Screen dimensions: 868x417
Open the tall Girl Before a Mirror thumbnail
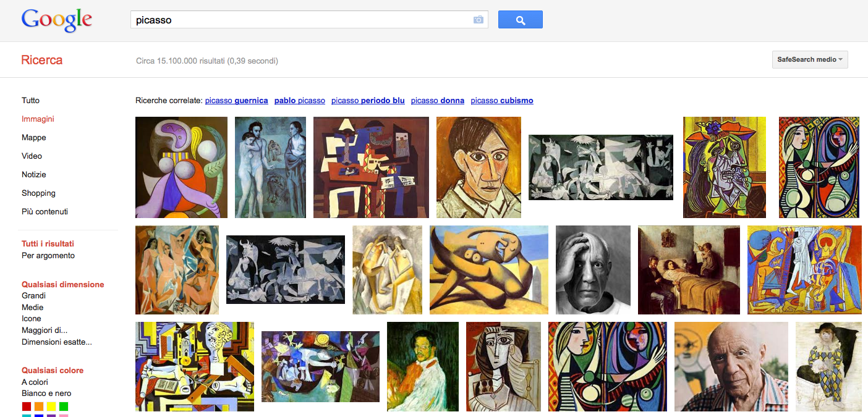819,167
